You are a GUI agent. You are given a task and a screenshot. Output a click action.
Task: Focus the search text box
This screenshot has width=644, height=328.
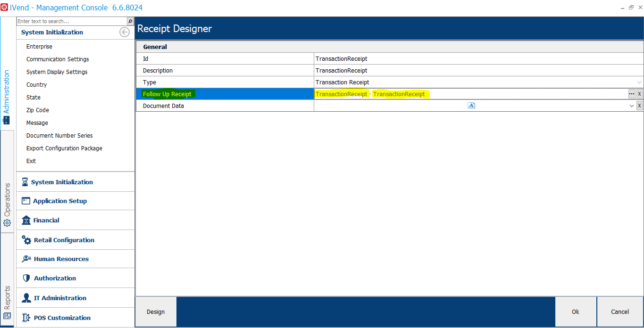(x=72, y=21)
